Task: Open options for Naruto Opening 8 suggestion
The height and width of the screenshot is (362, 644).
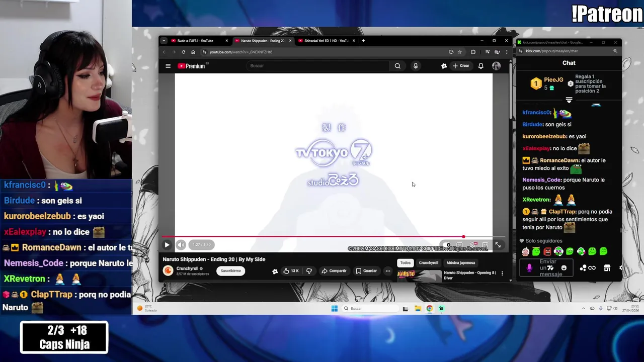Action: [x=502, y=274]
